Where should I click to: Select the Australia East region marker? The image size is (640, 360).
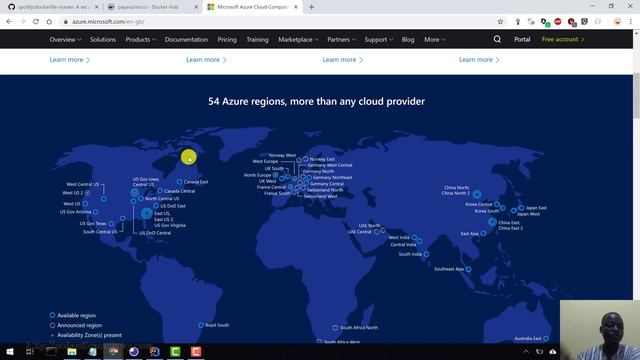click(x=546, y=338)
